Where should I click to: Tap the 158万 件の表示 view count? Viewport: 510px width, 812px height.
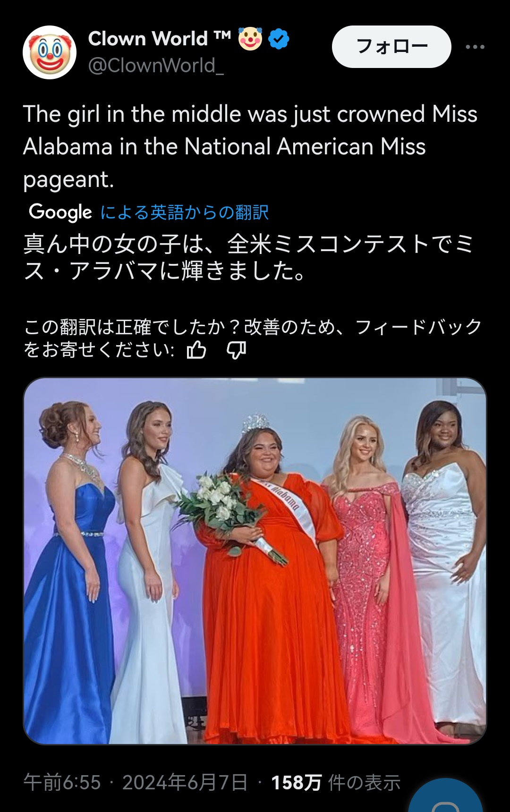(x=336, y=782)
